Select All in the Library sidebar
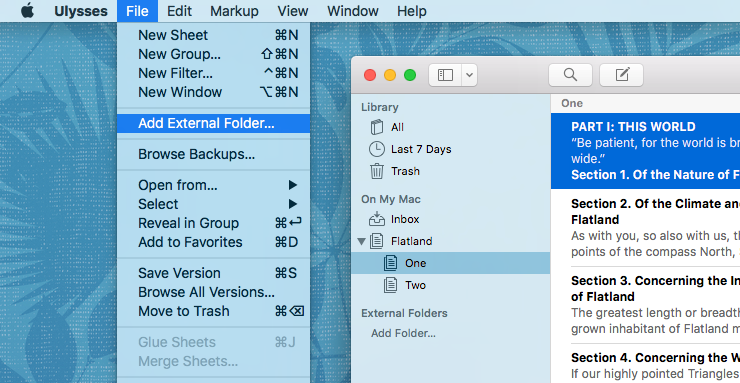740x383 pixels. (x=450, y=127)
